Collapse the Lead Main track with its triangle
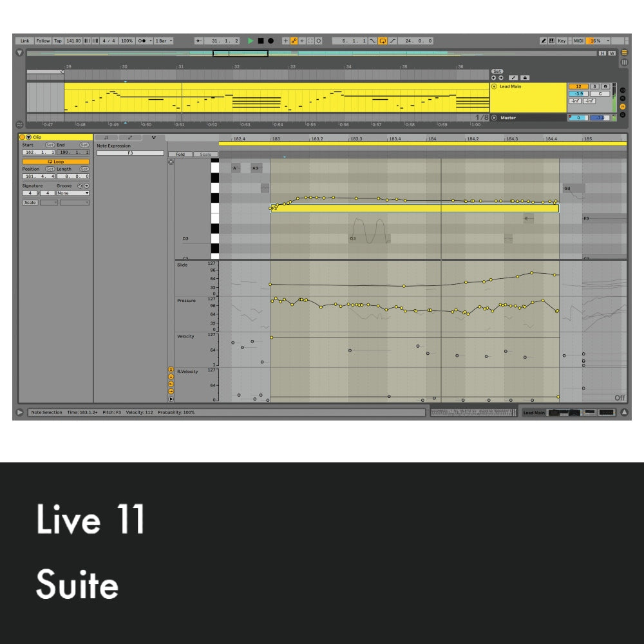The height and width of the screenshot is (644, 644). tap(494, 86)
